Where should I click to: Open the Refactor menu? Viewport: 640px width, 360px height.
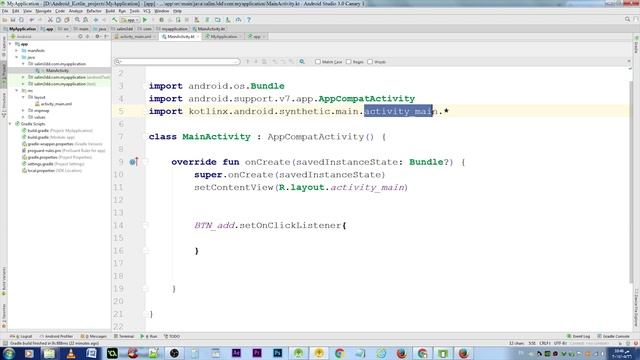(94, 11)
